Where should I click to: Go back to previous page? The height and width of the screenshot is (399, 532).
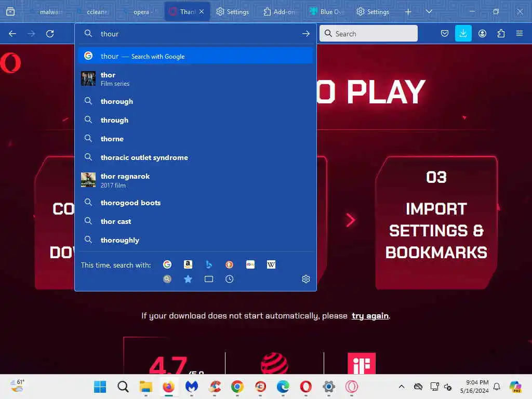coord(12,34)
